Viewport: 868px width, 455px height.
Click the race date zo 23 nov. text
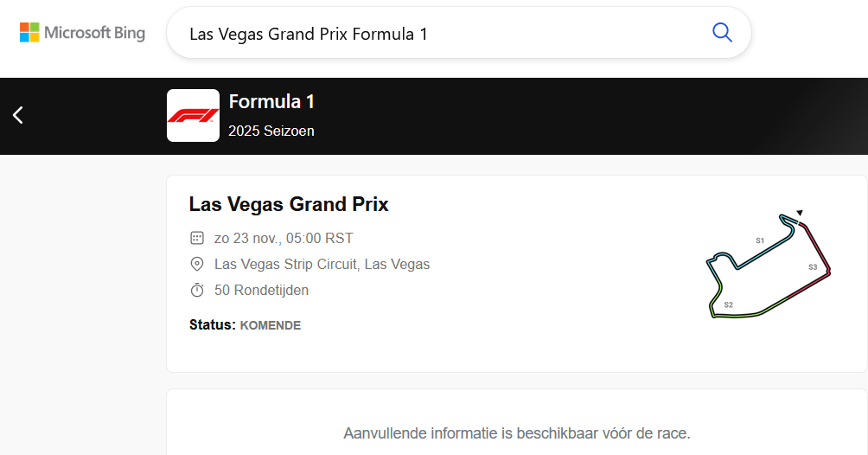(x=284, y=238)
